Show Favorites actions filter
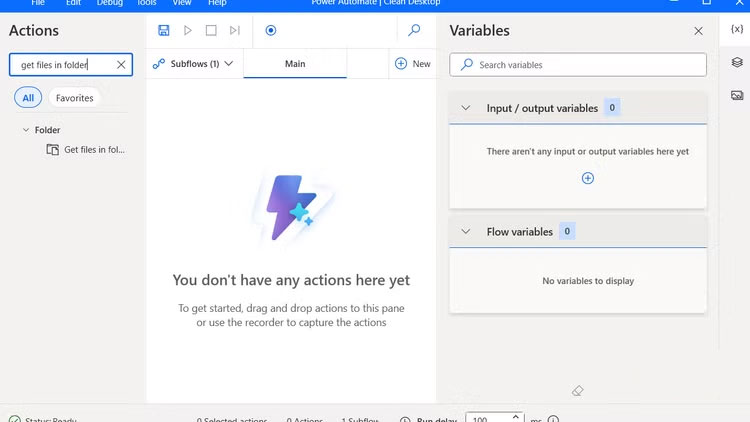The image size is (750, 422). [x=75, y=98]
